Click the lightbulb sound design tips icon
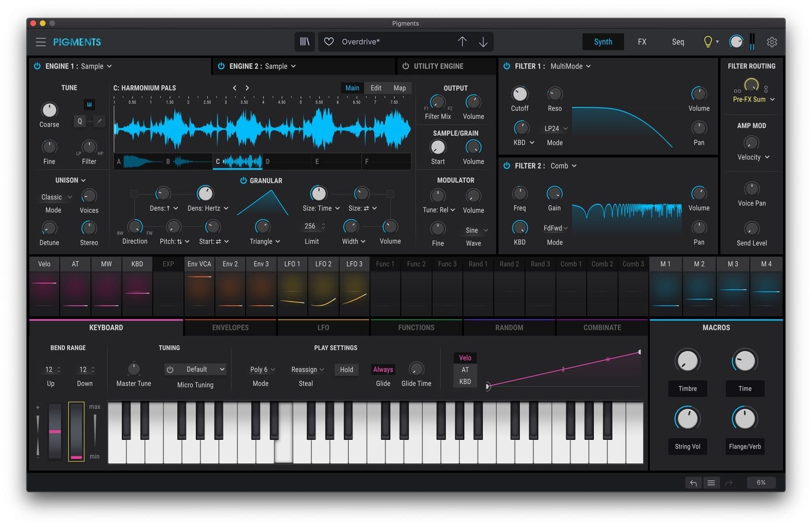 [708, 42]
